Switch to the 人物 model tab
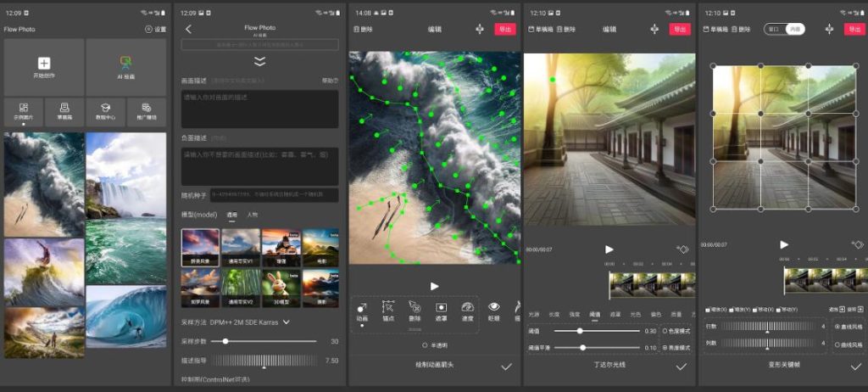Screen dimensions: 868x392 point(253,216)
